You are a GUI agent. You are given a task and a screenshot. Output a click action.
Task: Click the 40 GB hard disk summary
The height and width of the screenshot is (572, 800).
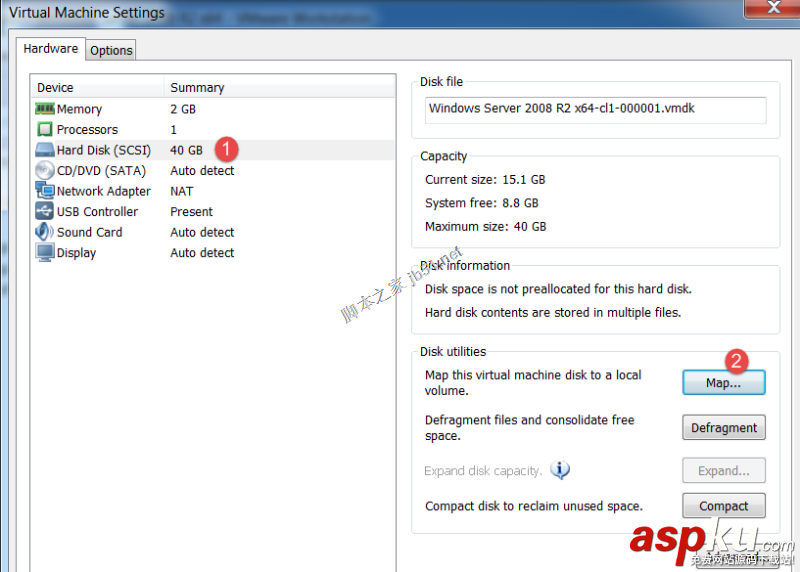tap(186, 150)
